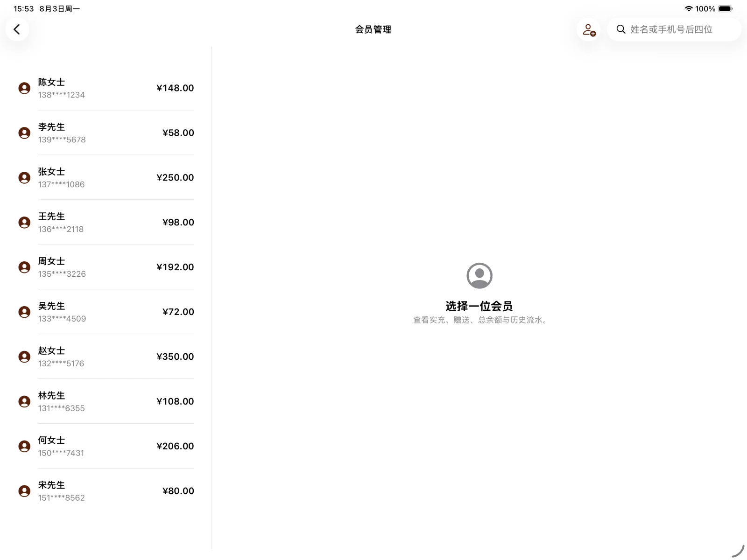Go back using the back arrow
747x560 pixels.
[x=17, y=29]
